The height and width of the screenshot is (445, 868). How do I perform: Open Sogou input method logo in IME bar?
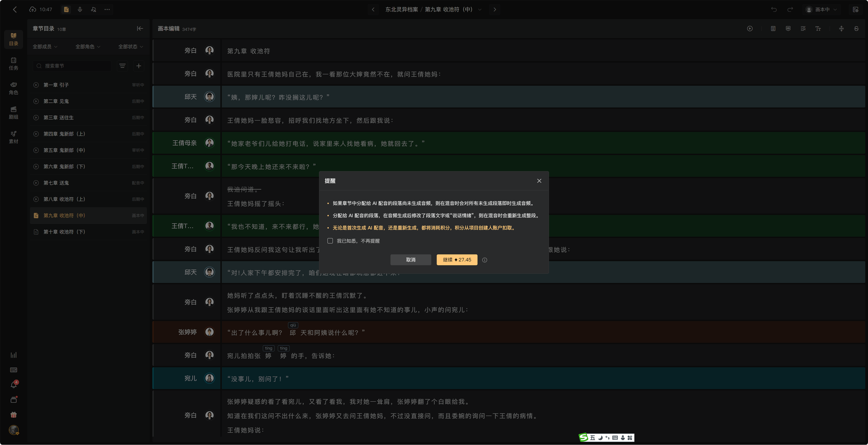pos(584,437)
